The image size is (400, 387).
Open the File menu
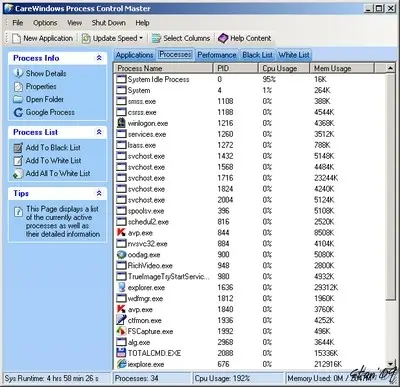point(18,23)
